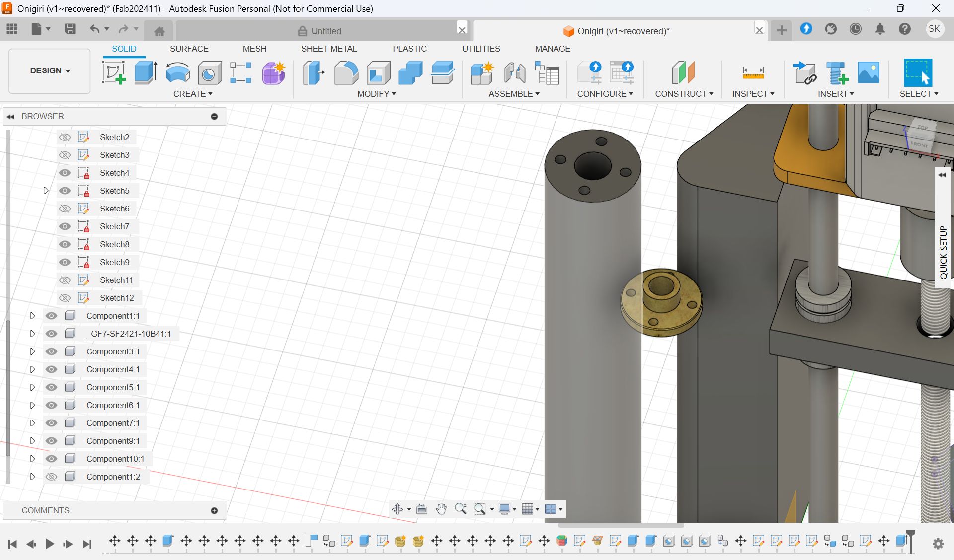Select the Midplane construct icon
This screenshot has height=560, width=954.
click(683, 73)
